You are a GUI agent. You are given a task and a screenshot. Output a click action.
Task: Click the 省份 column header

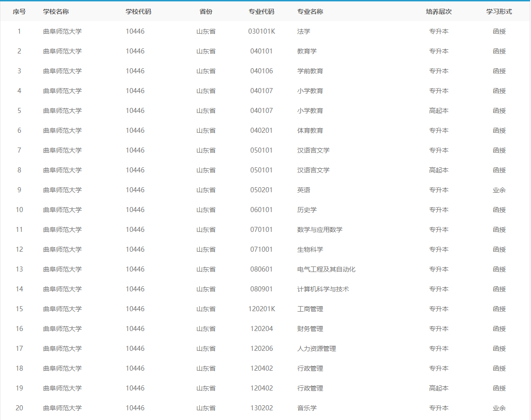point(206,12)
